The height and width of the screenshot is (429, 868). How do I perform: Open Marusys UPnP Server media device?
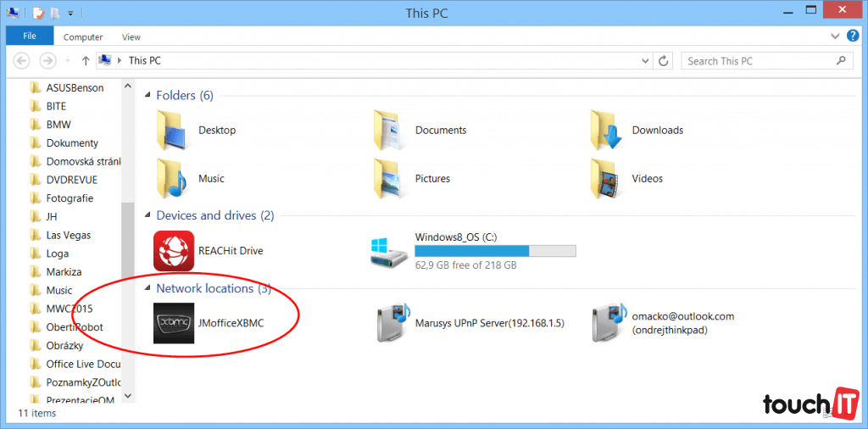tap(391, 323)
